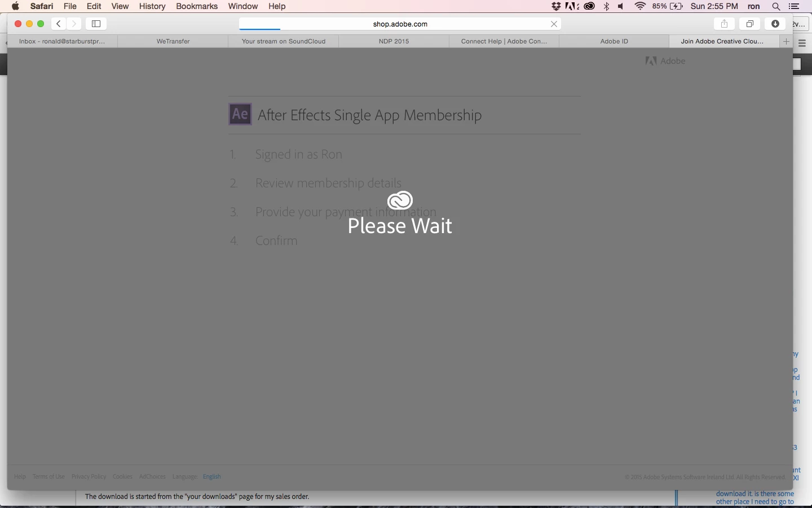Open the History menu
Image resolution: width=812 pixels, height=508 pixels.
pyautogui.click(x=152, y=6)
